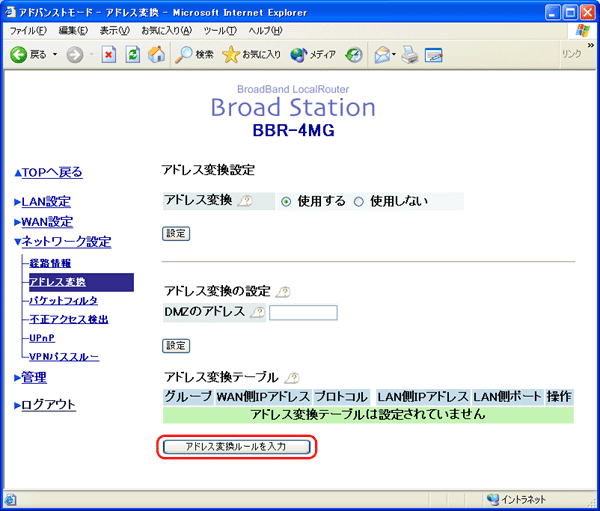The image size is (600, 511).
Task: Open the Mail button dropdown arrow
Action: pyautogui.click(x=394, y=55)
